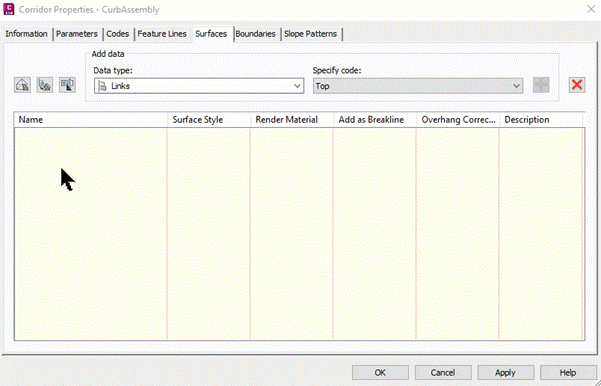Switch to the Parameters tab
601x386 pixels.
(x=77, y=34)
